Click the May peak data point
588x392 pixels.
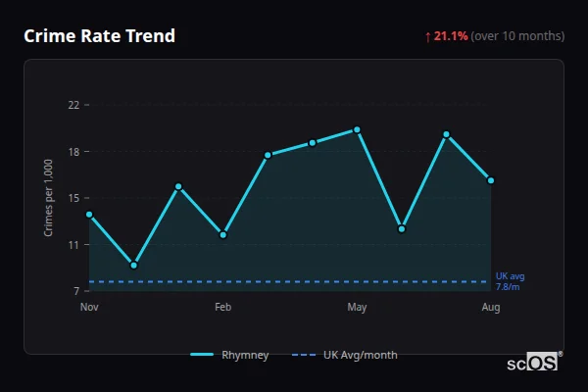pyautogui.click(x=357, y=129)
